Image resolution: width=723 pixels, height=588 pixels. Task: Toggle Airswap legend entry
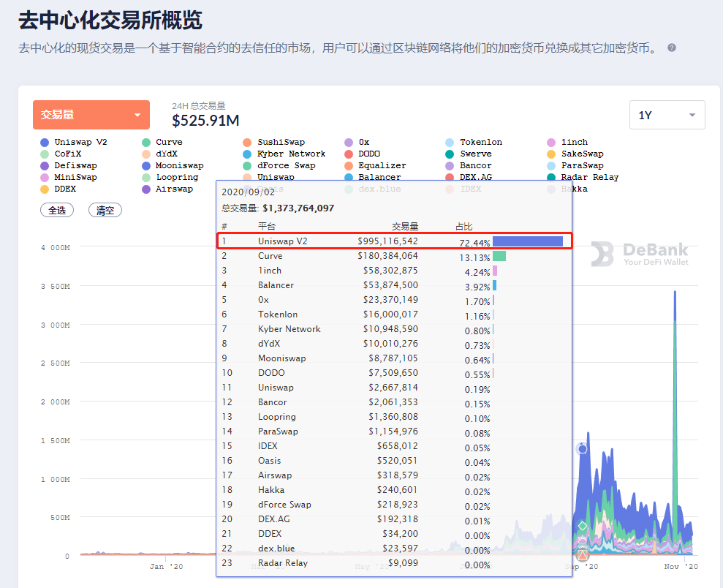(x=167, y=189)
